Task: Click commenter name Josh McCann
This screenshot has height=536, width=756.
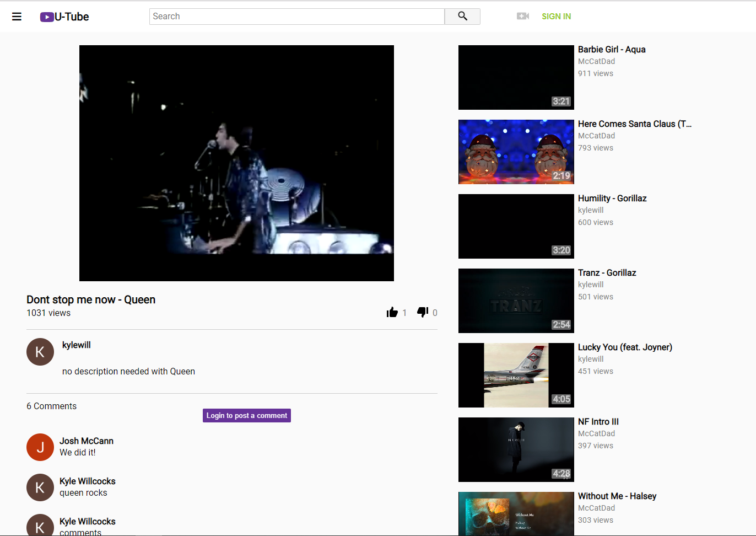Action: 87,441
